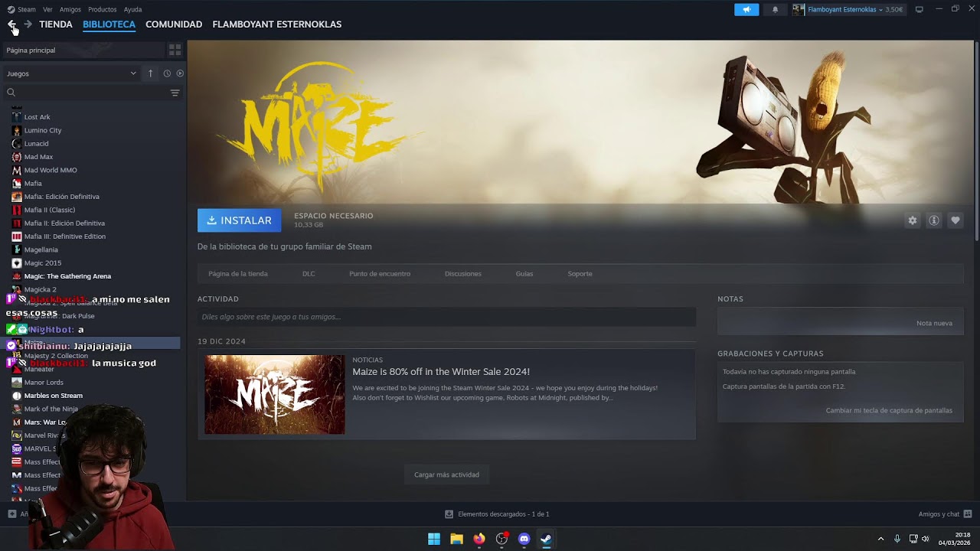Open the Steam logo menu
Viewport: 980px width, 551px height.
click(x=21, y=9)
